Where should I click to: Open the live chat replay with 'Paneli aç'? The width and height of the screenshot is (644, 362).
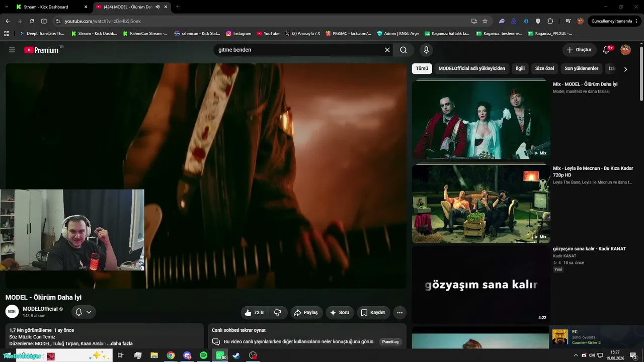pyautogui.click(x=390, y=342)
